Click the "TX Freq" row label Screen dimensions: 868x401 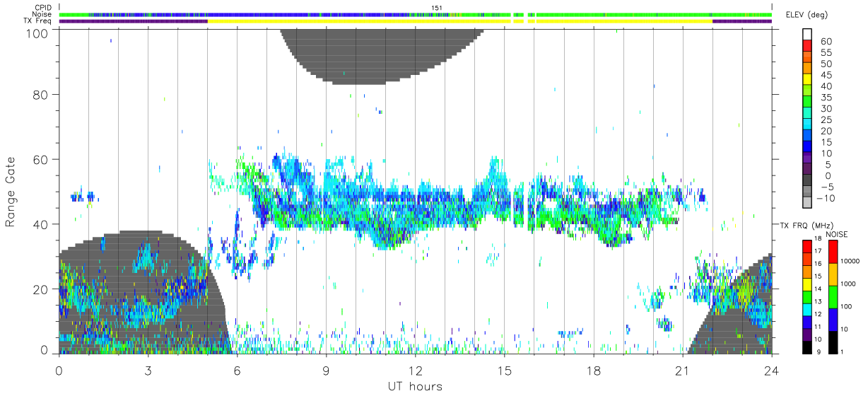coord(37,21)
